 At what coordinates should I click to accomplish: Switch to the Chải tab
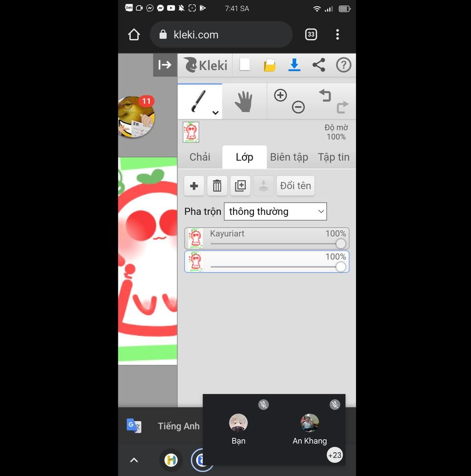(x=200, y=157)
